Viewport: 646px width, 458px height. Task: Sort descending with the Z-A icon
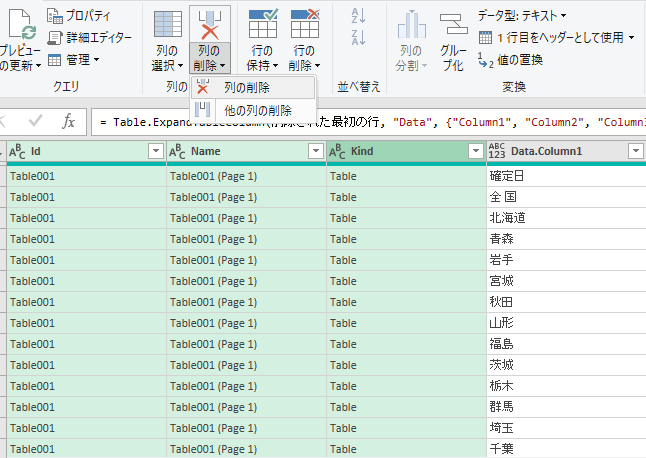coord(358,38)
